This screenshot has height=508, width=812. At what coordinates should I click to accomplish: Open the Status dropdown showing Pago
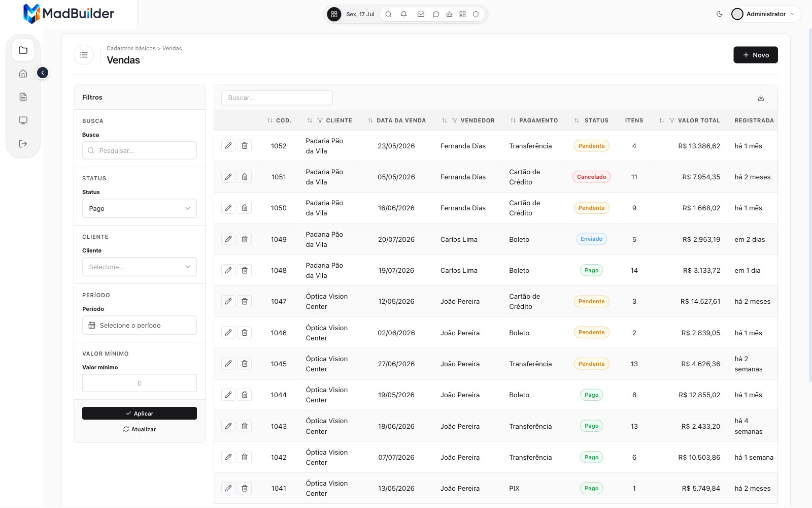140,208
